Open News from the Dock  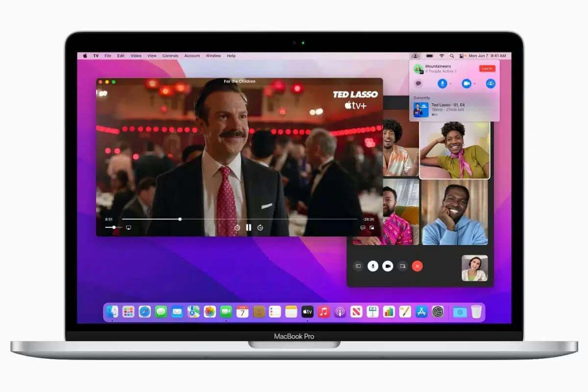pyautogui.click(x=356, y=311)
